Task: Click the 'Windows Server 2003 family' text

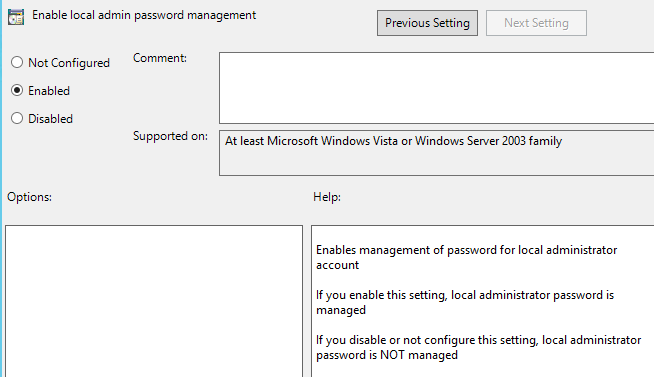Action: [488, 141]
